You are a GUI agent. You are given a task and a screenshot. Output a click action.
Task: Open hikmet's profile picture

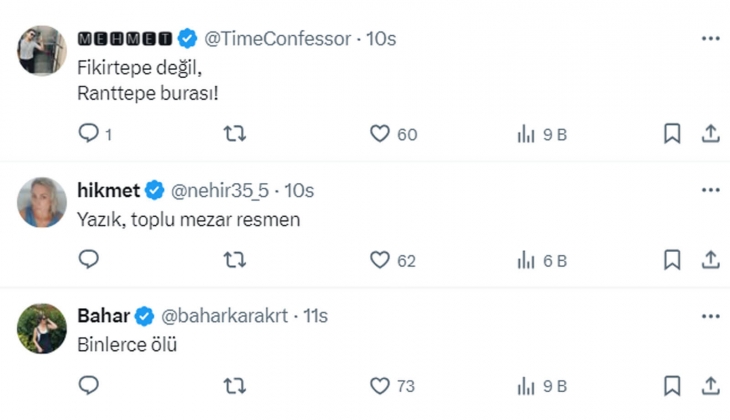coord(42,203)
